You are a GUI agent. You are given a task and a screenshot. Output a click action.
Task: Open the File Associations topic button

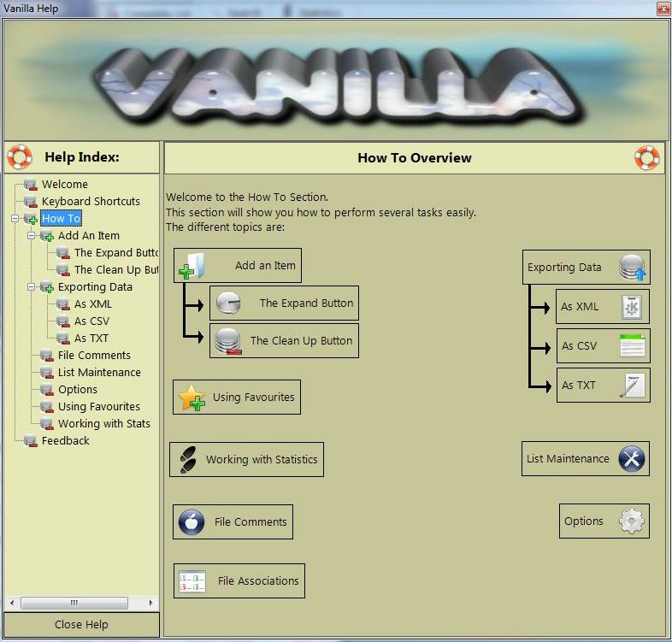[239, 581]
